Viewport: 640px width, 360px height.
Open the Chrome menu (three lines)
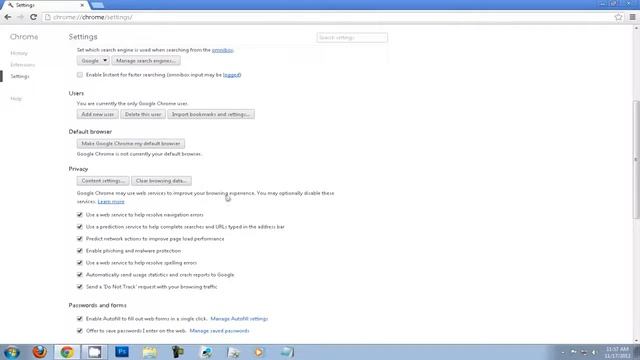[632, 17]
